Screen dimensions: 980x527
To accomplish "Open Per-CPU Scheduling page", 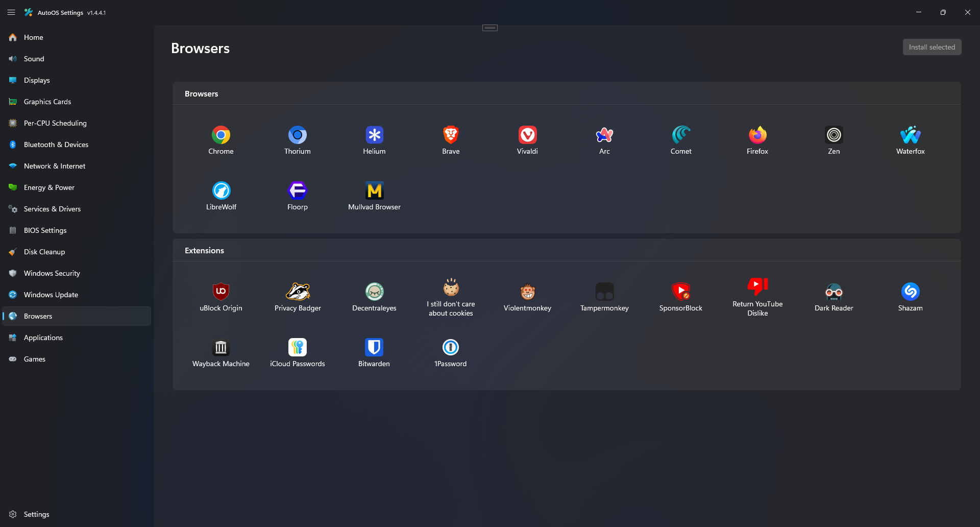I will click(77, 123).
